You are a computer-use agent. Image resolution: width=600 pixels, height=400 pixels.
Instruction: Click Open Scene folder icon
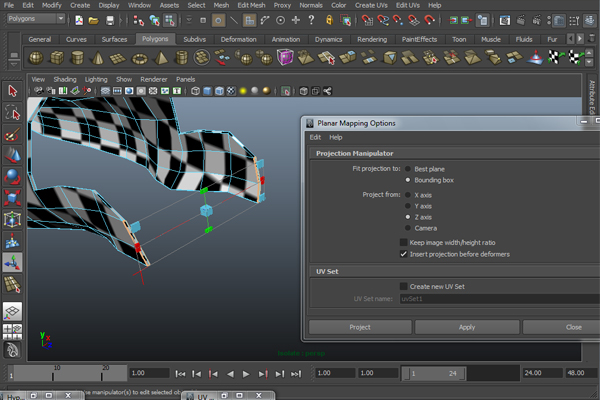click(94, 20)
